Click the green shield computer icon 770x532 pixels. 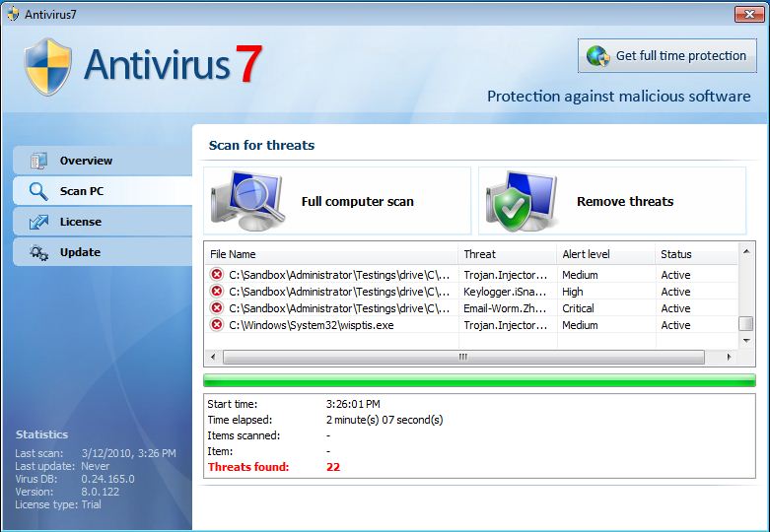click(522, 201)
